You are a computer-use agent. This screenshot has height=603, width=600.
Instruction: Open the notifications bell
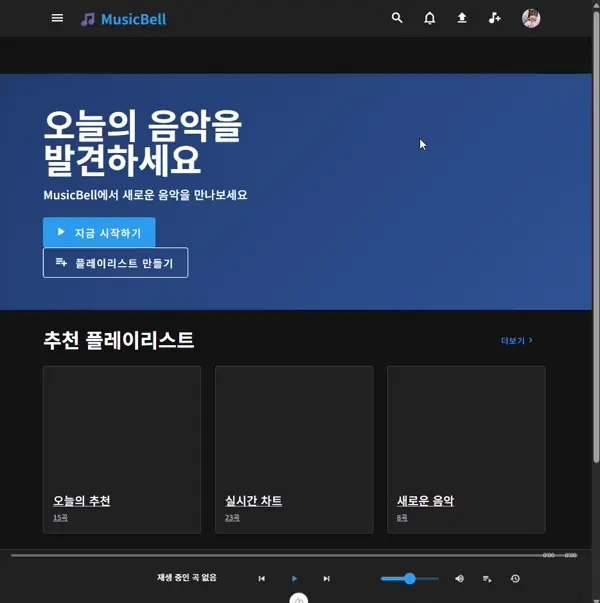(x=430, y=18)
